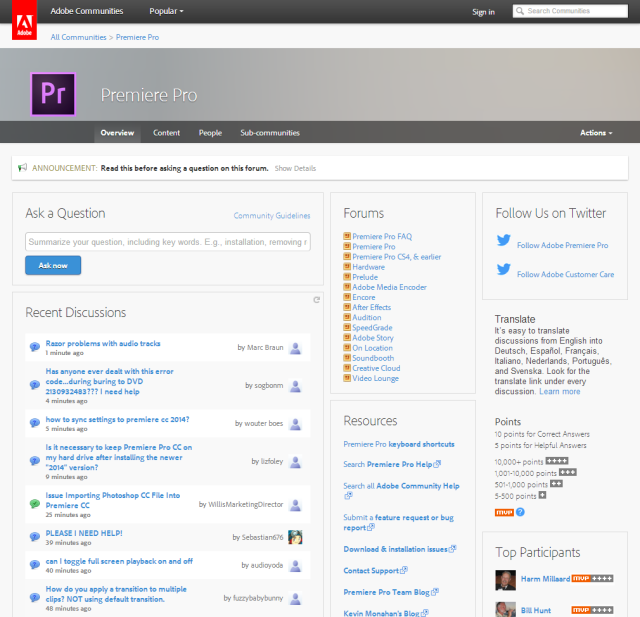Click the Ask now button
The width and height of the screenshot is (640, 617).
tap(53, 265)
